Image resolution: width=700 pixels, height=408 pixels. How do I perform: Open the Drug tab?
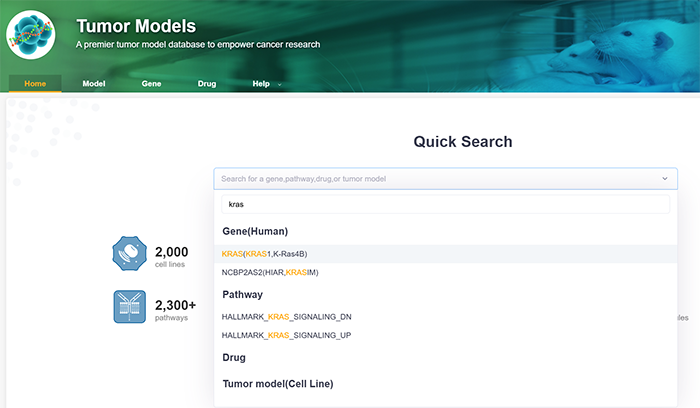[207, 84]
